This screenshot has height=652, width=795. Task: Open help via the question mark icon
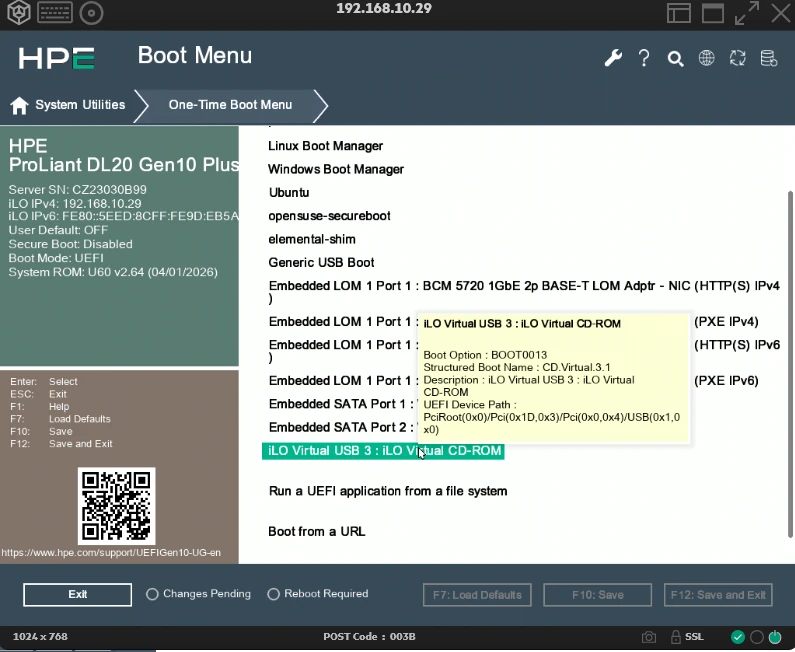point(644,58)
